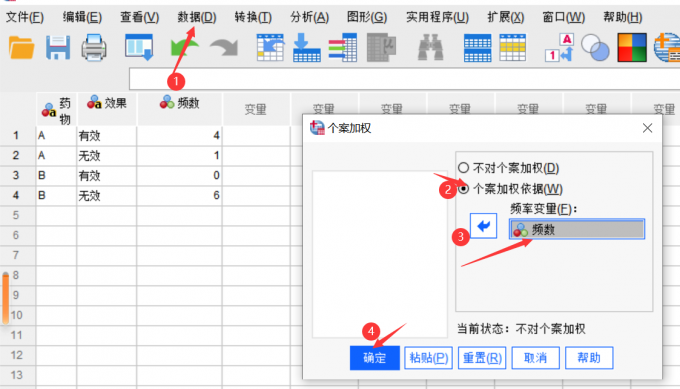
Task: Click the empty variable list box in dialog
Action: click(380, 254)
